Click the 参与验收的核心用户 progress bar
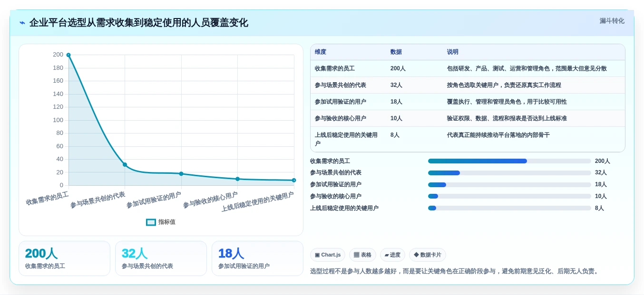The width and height of the screenshot is (644, 295). pyautogui.click(x=509, y=196)
